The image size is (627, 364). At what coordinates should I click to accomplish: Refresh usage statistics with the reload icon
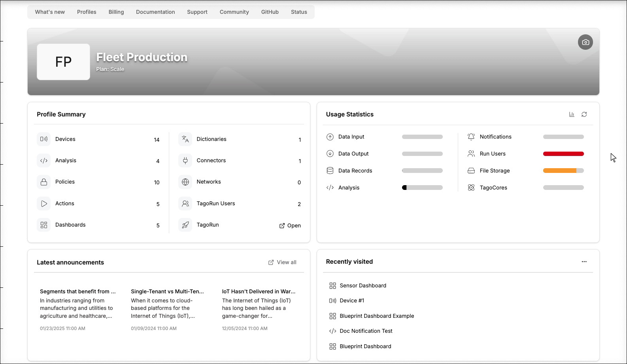pos(584,114)
